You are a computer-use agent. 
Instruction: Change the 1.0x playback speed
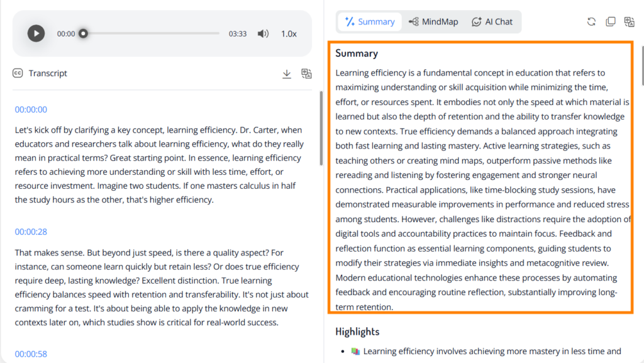[289, 34]
